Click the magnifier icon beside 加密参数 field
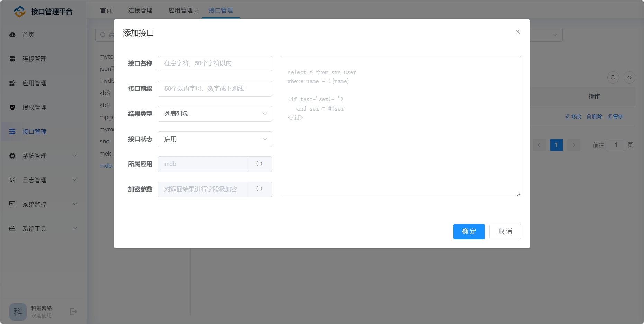The height and width of the screenshot is (324, 644). click(x=259, y=189)
